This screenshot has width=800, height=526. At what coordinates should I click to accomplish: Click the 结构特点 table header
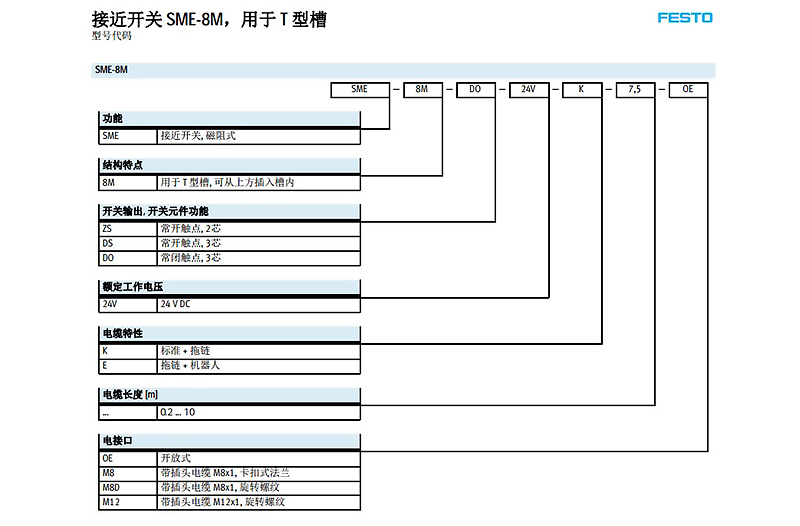tap(230, 165)
